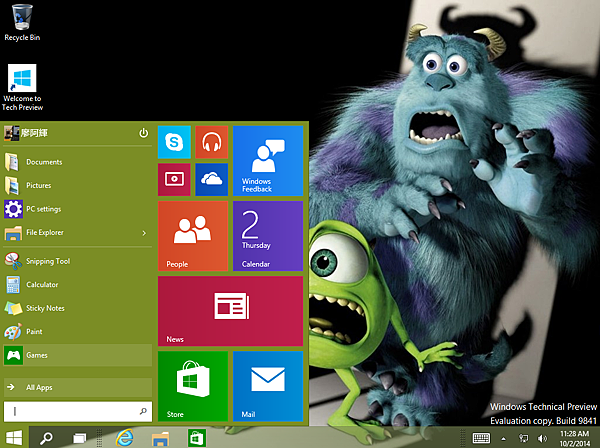Open Store from the taskbar
The image size is (600, 448).
pos(197,438)
